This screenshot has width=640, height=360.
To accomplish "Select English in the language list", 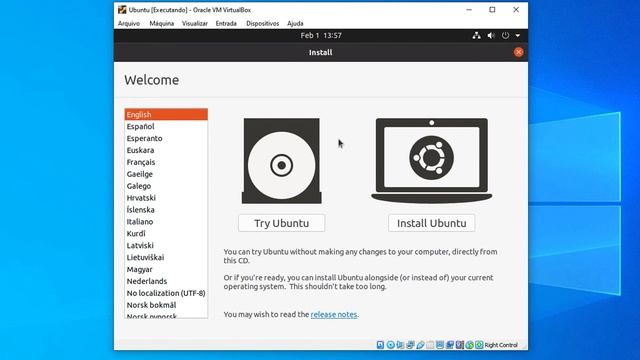I will 166,114.
